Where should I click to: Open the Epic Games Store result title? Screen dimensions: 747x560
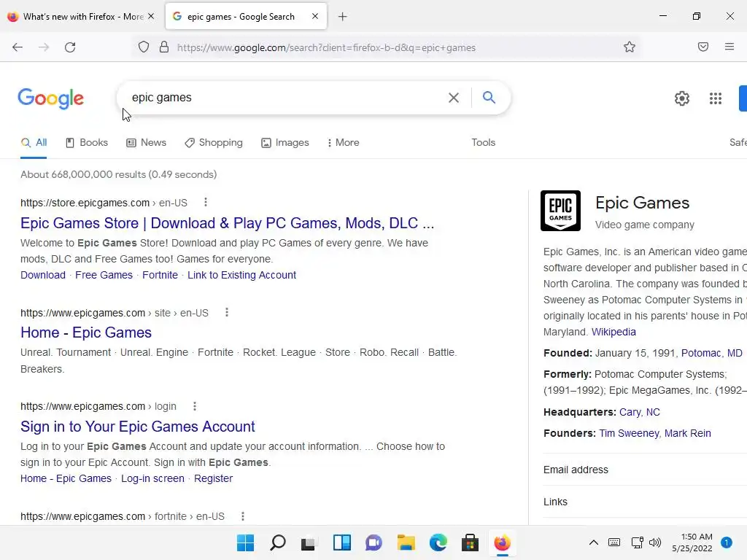[228, 223]
